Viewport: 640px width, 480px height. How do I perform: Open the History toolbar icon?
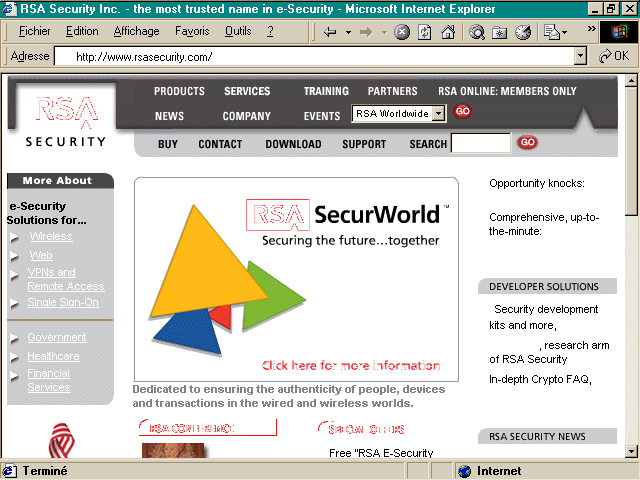pyautogui.click(x=522, y=32)
